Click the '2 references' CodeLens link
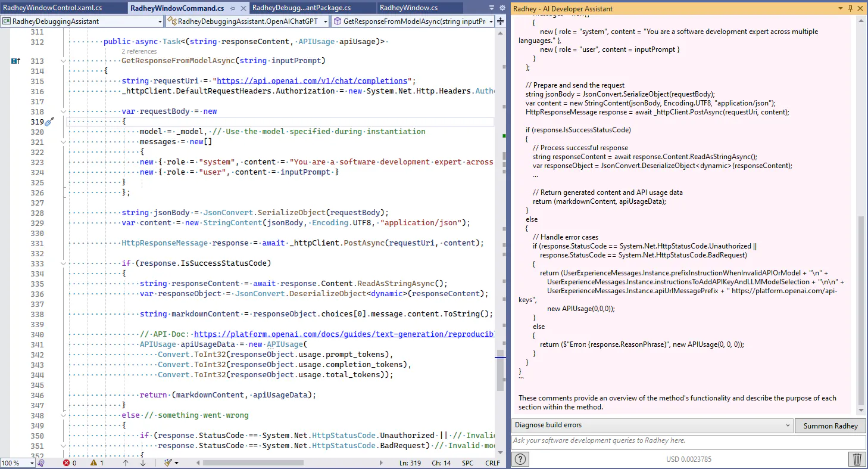The height and width of the screenshot is (469, 868). pyautogui.click(x=139, y=51)
